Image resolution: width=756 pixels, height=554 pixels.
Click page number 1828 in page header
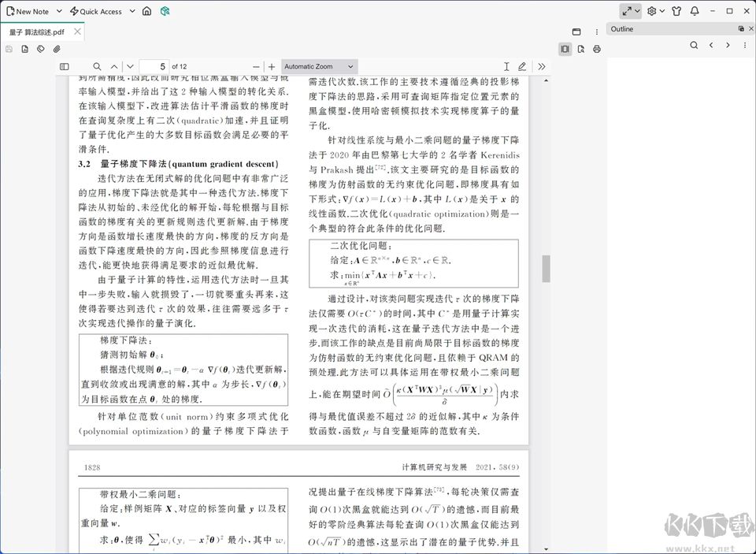point(92,467)
